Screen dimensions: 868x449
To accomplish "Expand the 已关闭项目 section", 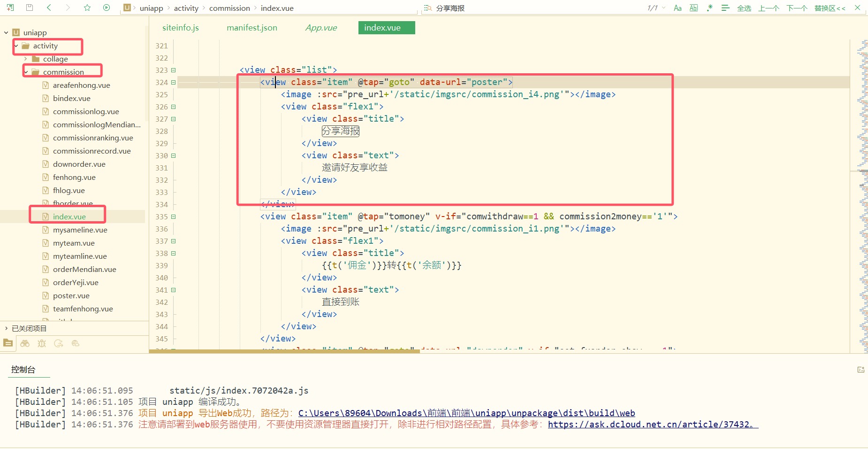I will point(6,328).
